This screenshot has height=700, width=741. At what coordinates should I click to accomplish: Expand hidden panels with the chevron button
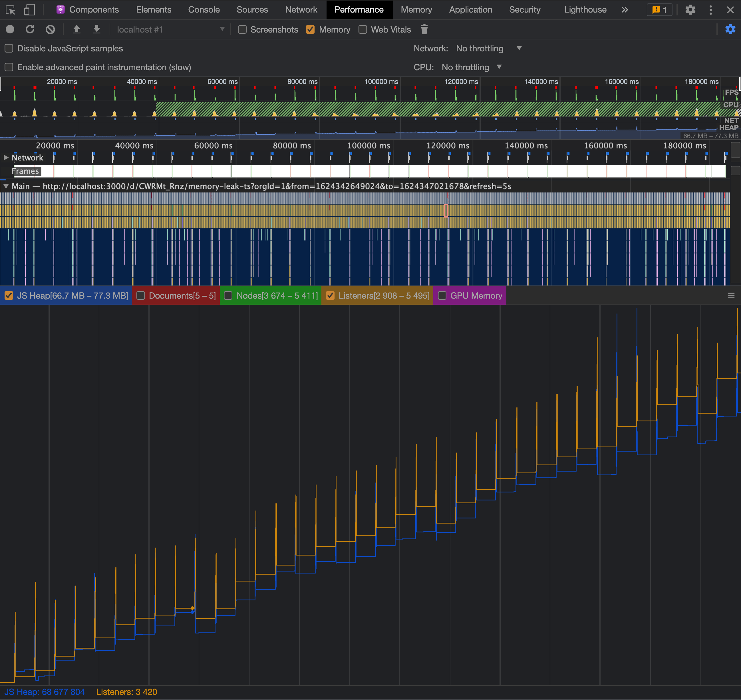625,10
